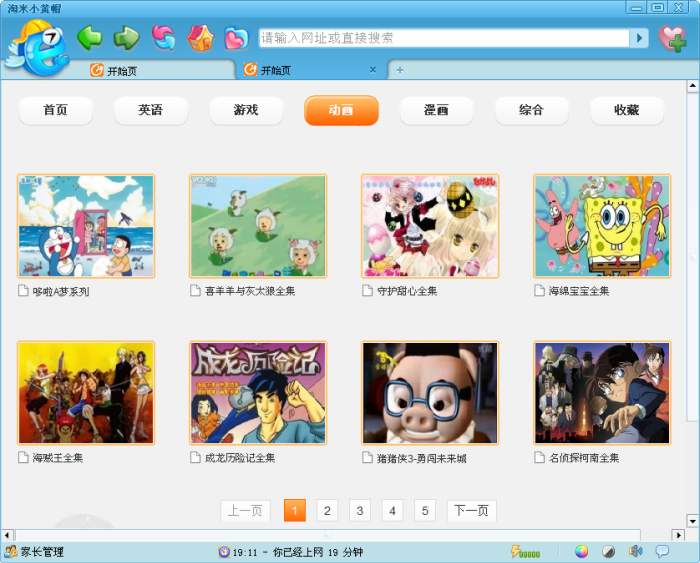Open the Doraemon thumbnail
The image size is (700, 563).
click(x=86, y=226)
